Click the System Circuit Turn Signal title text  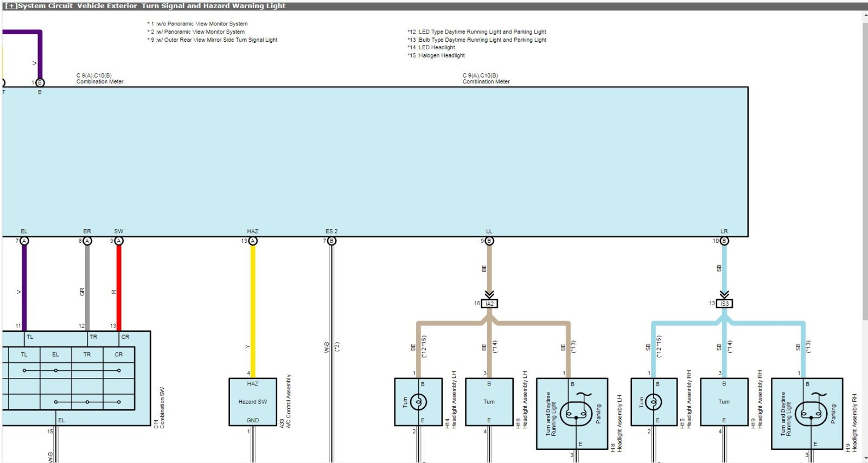(151, 6)
